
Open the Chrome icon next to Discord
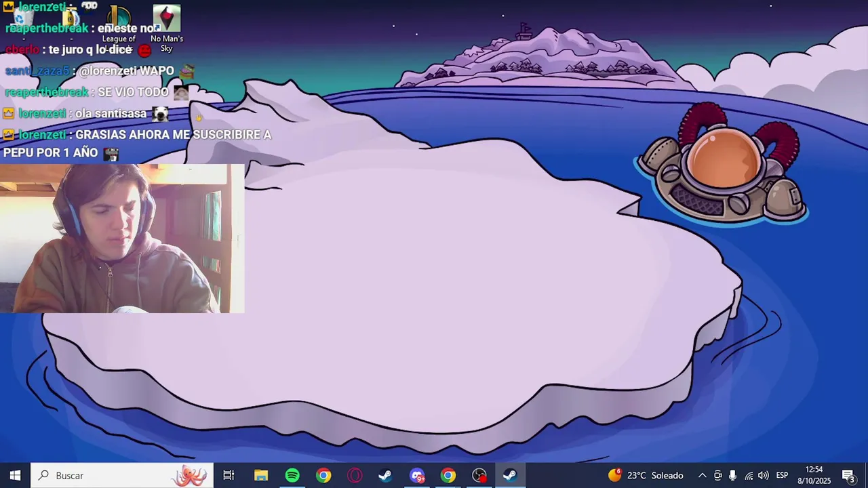click(448, 475)
